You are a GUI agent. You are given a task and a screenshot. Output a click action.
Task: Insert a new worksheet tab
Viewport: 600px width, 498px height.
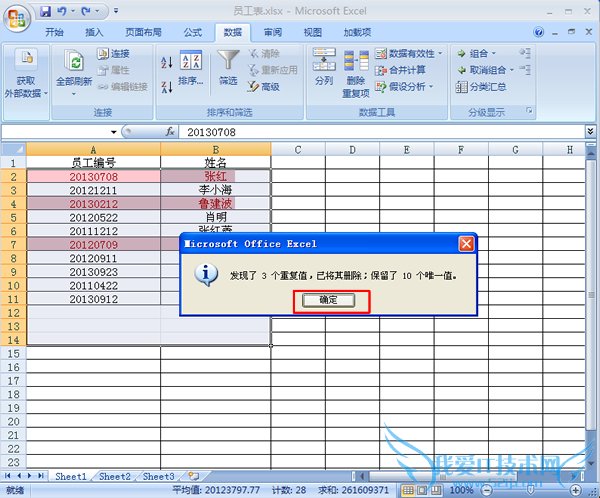pyautogui.click(x=194, y=476)
